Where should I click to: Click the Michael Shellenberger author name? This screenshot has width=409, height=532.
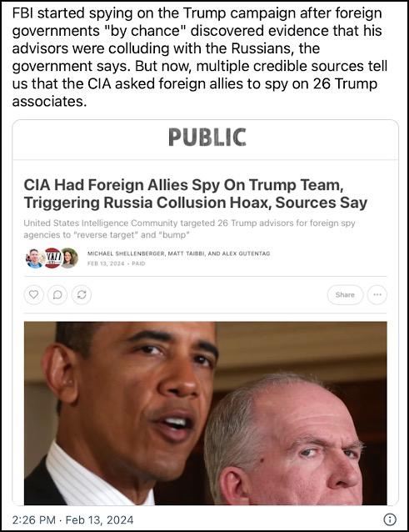pyautogui.click(x=126, y=253)
